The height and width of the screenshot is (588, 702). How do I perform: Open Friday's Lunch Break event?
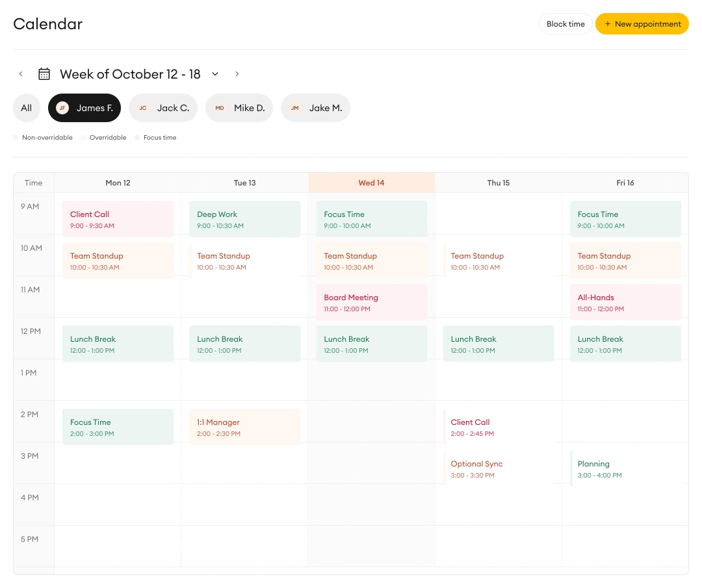[x=625, y=344]
